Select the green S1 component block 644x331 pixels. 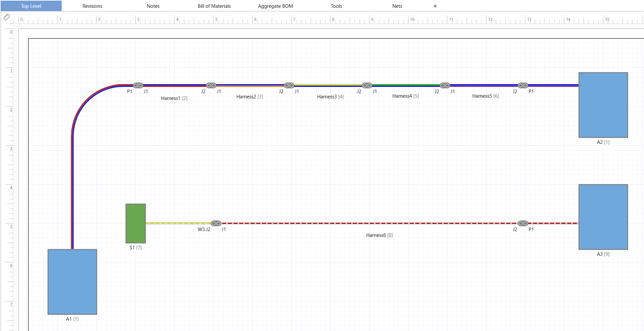click(136, 223)
